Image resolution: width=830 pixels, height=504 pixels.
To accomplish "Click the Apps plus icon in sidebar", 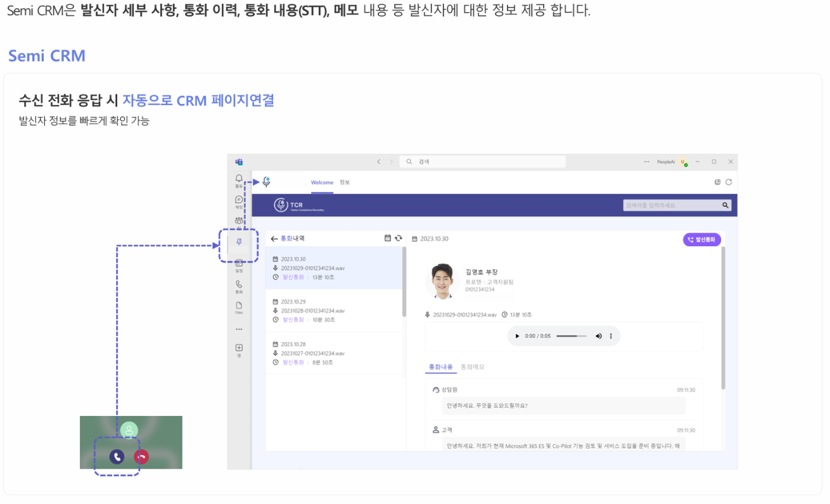I will point(239,348).
